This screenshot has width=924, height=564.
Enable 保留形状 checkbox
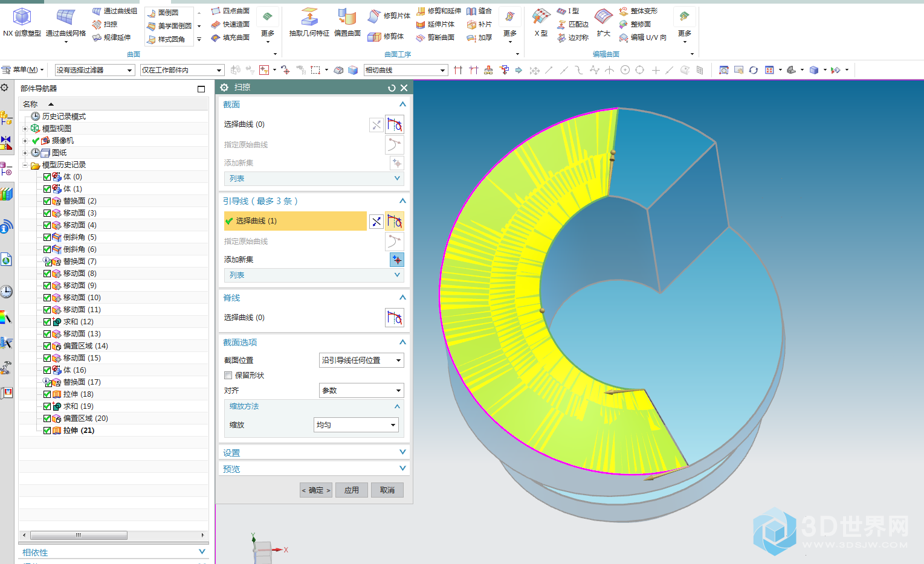coord(228,376)
